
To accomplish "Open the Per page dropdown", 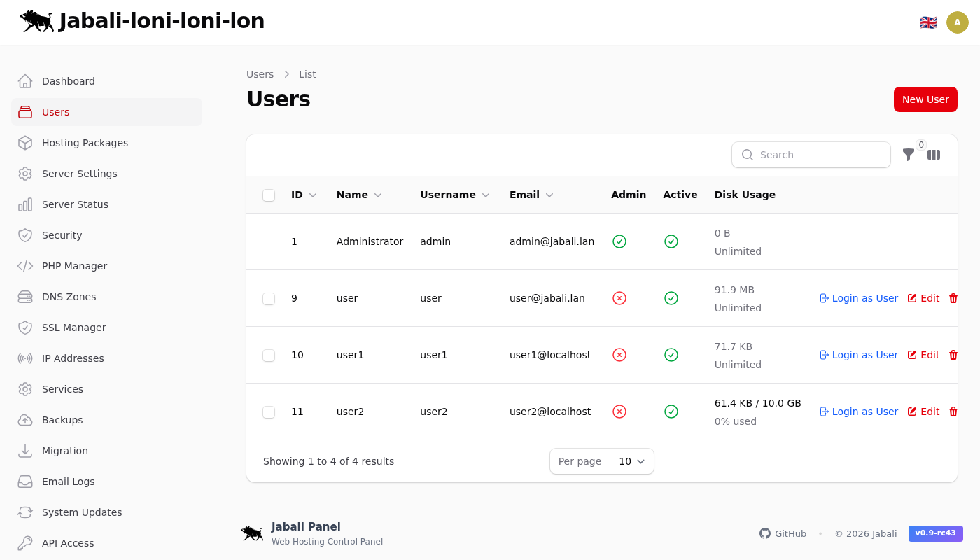I will point(631,461).
